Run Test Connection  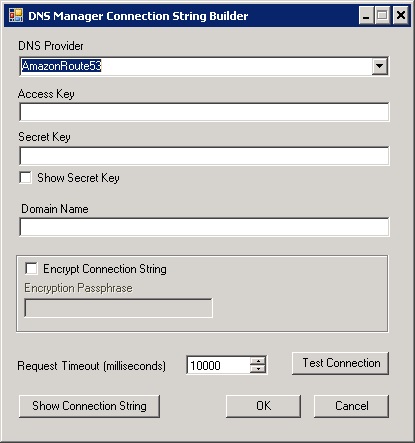[x=341, y=363]
